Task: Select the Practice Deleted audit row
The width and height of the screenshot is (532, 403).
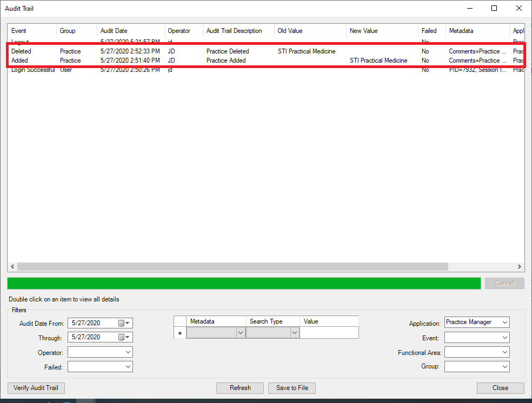Action: 227,51
